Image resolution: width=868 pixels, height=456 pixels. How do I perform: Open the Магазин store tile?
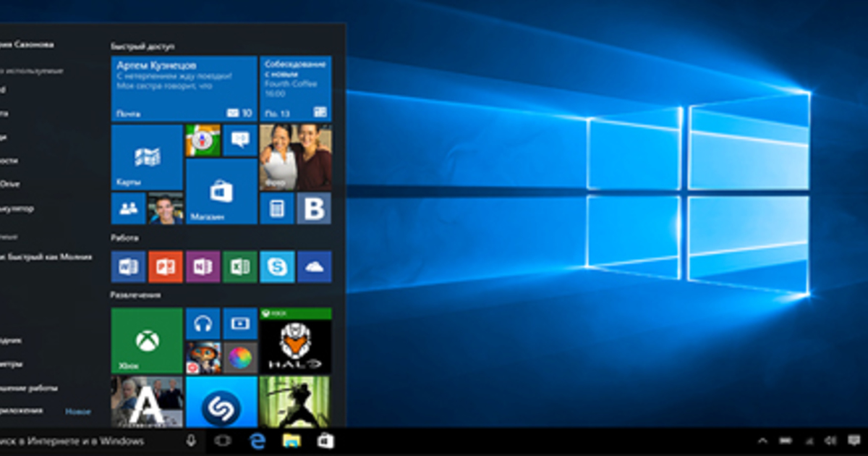(x=221, y=192)
